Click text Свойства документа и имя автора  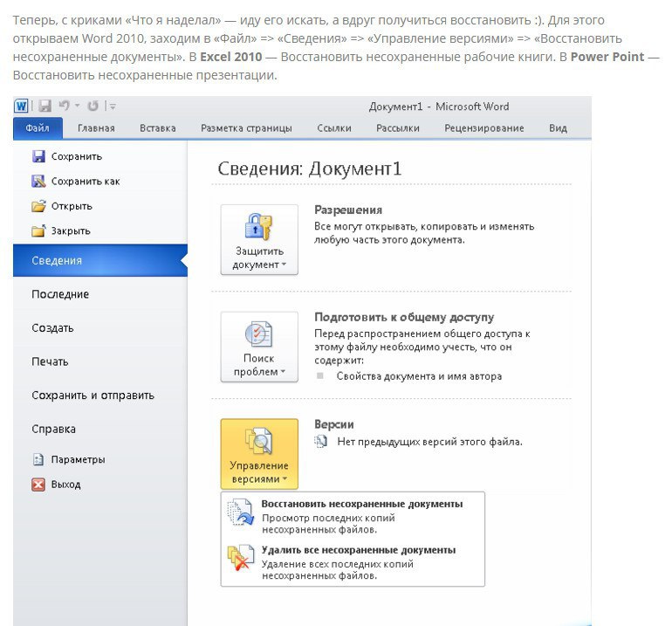tap(419, 376)
